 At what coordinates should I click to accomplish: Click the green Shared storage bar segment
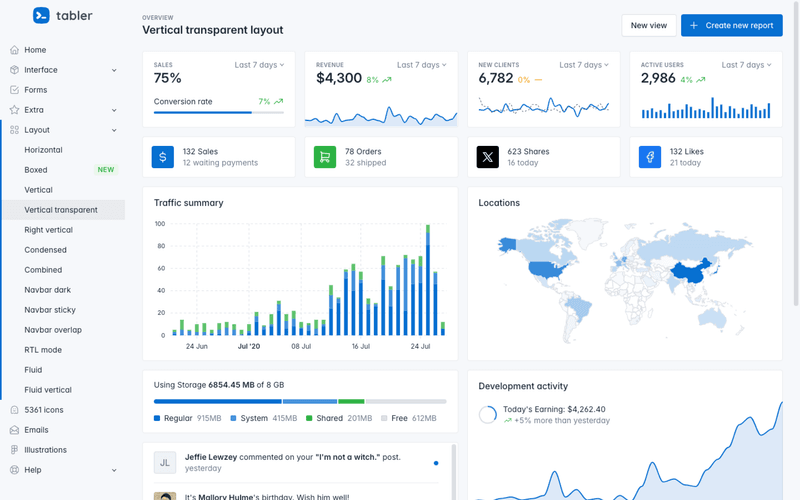tap(351, 402)
